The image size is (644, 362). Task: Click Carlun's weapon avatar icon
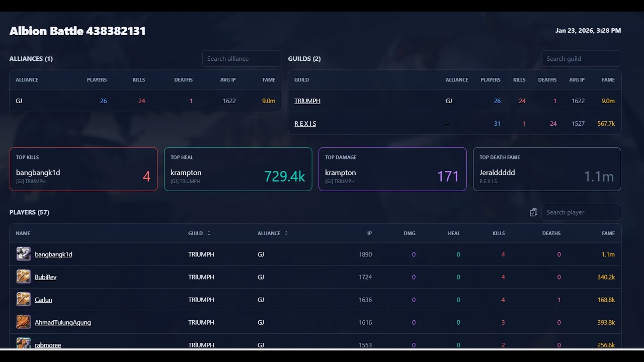tap(24, 299)
